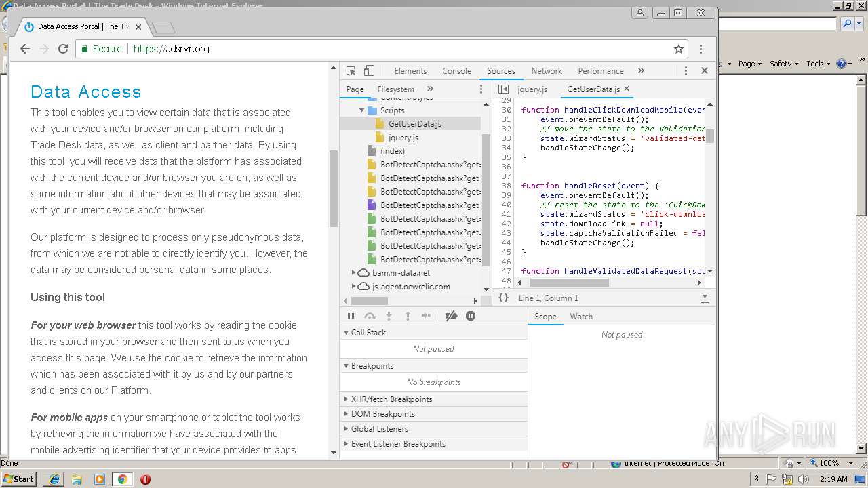This screenshot has height=488, width=868.
Task: Click the Secure padlock site info
Action: point(101,49)
